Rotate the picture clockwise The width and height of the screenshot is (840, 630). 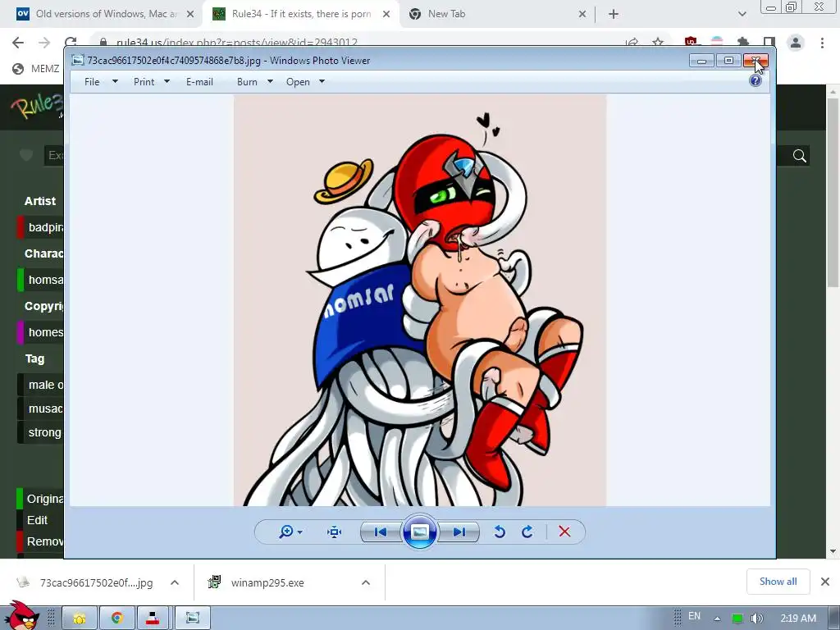tap(527, 532)
